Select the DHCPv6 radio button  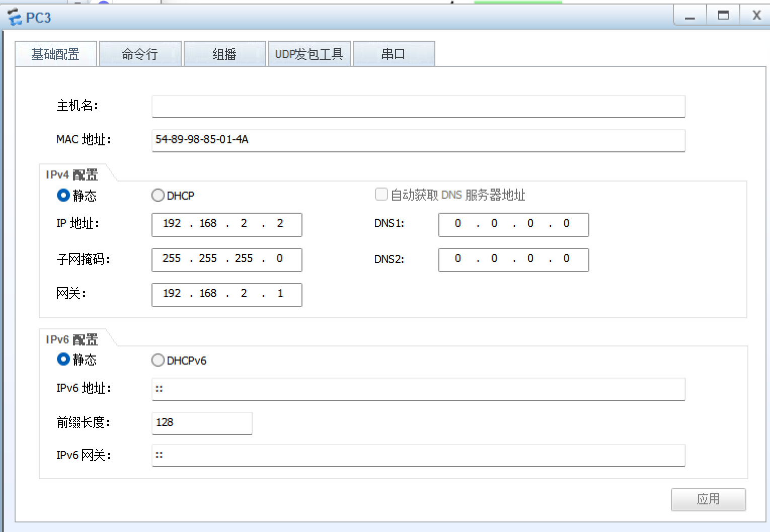pyautogui.click(x=158, y=360)
